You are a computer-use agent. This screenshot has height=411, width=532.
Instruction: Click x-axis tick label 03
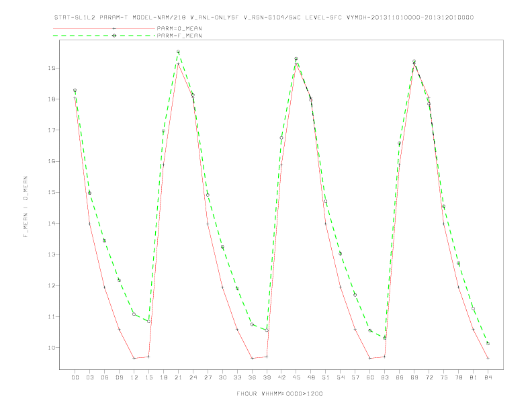click(89, 377)
